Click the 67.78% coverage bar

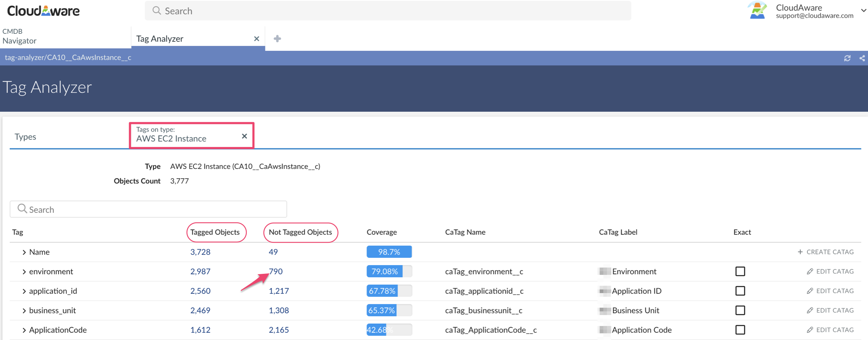(389, 291)
